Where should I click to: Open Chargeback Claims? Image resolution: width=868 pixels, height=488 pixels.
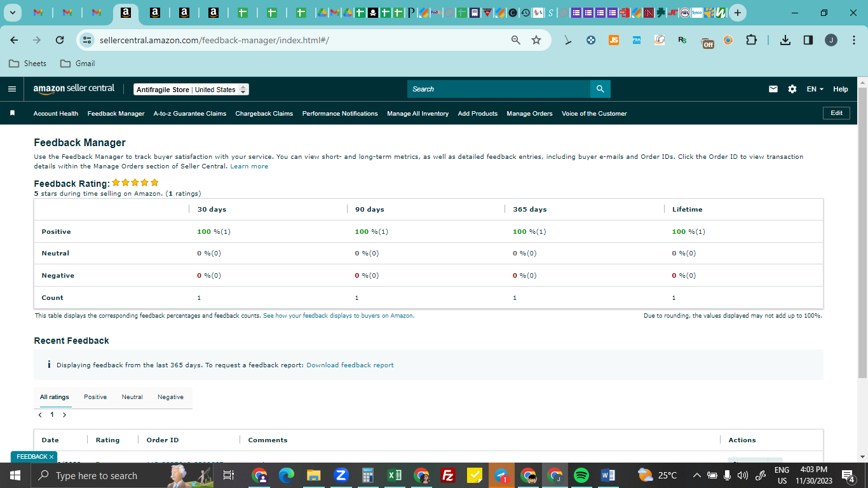[x=264, y=114]
